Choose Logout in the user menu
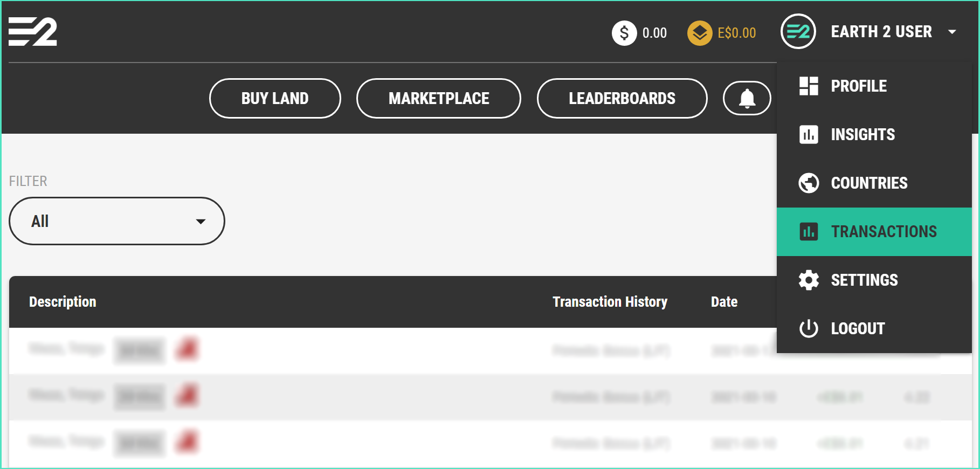The image size is (980, 469). [874, 328]
